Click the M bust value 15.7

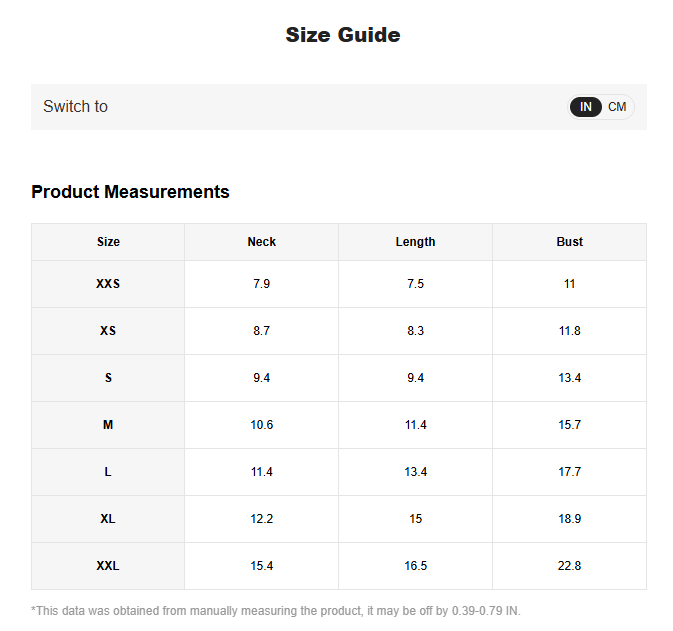click(x=569, y=425)
